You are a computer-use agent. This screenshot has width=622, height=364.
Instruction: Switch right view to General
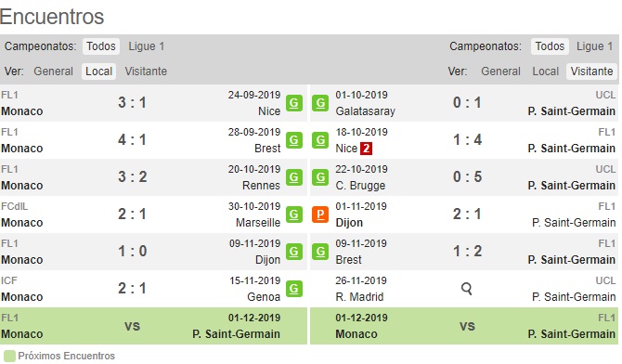pyautogui.click(x=500, y=71)
